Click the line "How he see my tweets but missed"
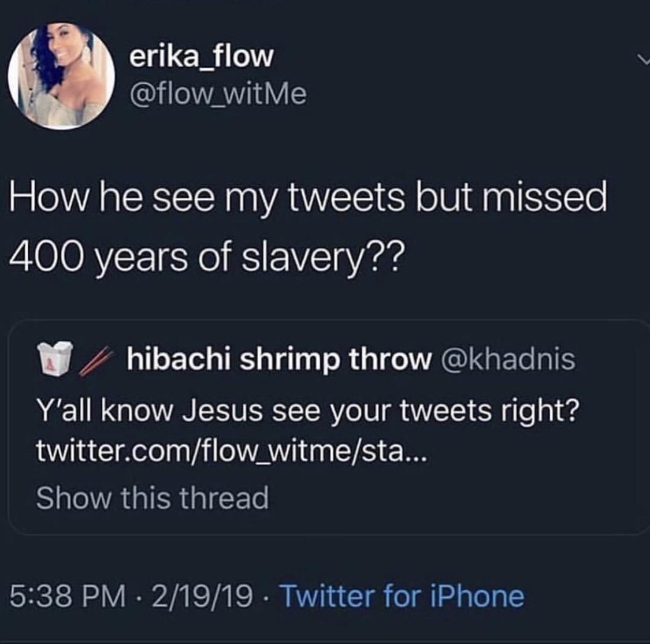Viewport: 650px width, 644px height. [x=308, y=198]
